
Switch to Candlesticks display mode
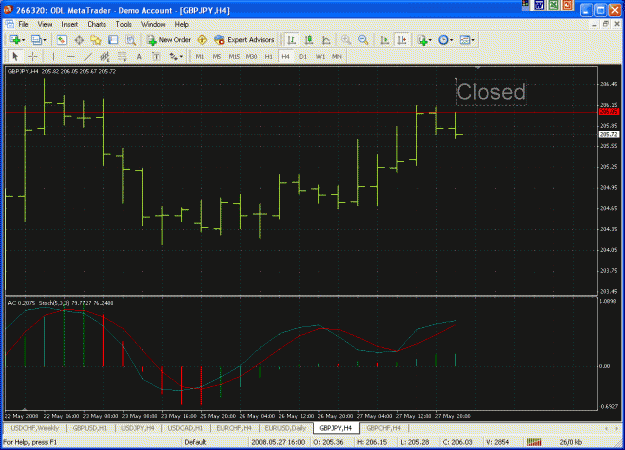[x=309, y=40]
